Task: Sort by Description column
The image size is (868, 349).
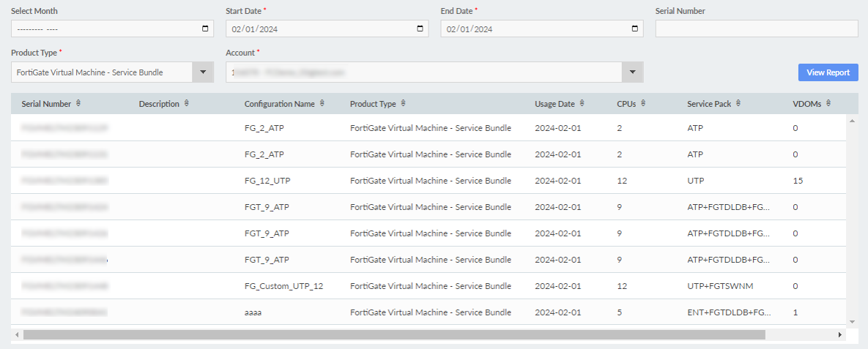Action: 187,103
